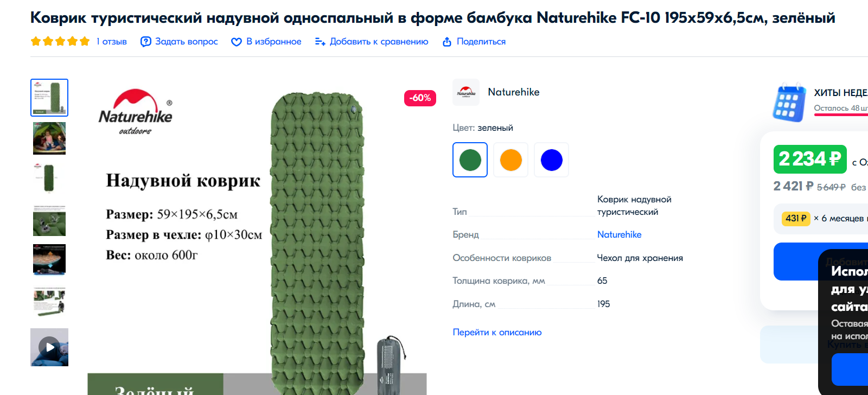Select the sixth product thumbnail
Screen dimensions: 868x395
pos(49,301)
